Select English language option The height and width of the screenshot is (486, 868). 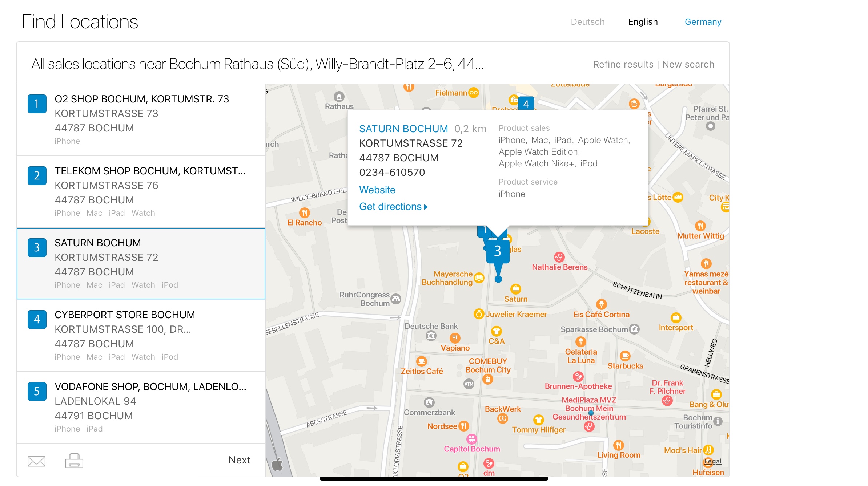643,22
